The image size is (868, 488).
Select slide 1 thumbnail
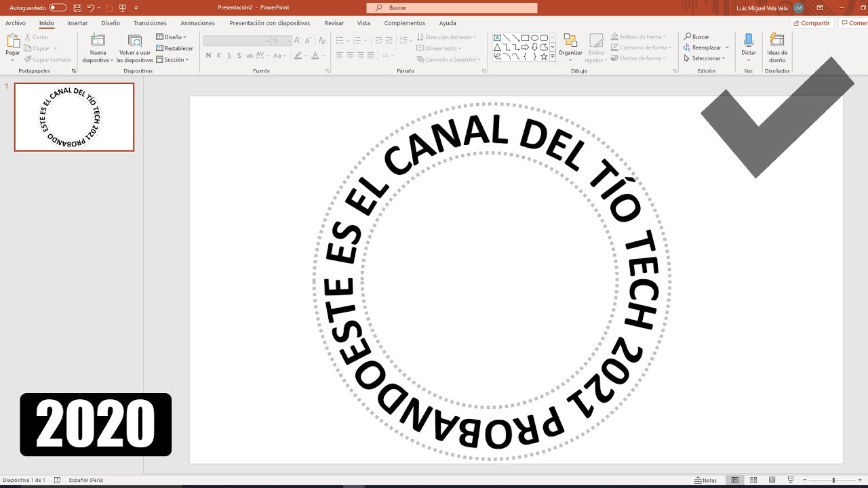click(x=74, y=117)
